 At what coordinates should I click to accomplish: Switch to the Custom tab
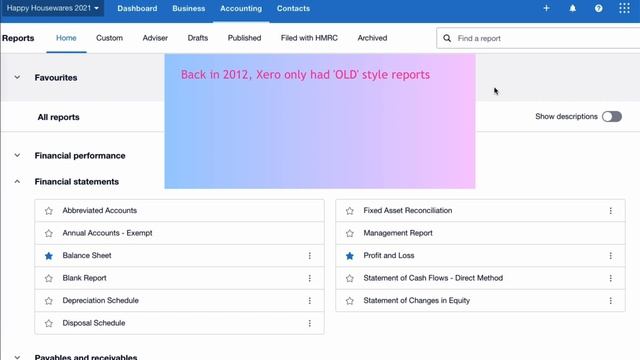(109, 38)
